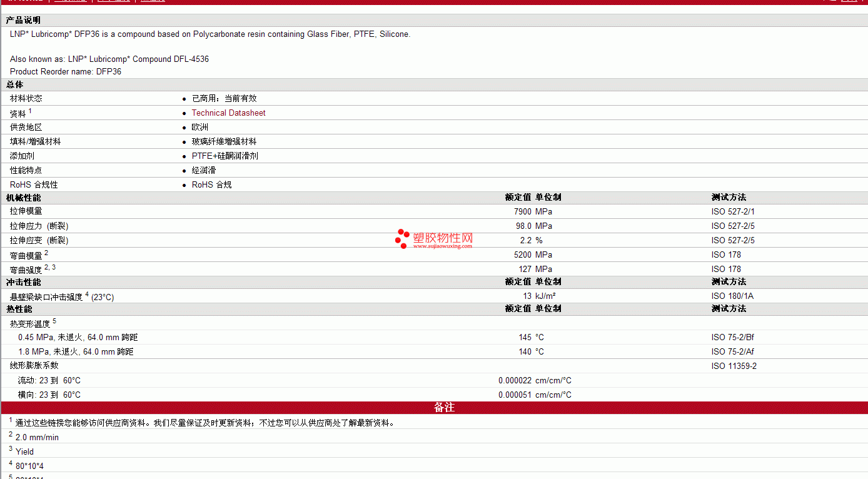Click the 5200 flexural modulus value
The height and width of the screenshot is (479, 868).
click(523, 255)
